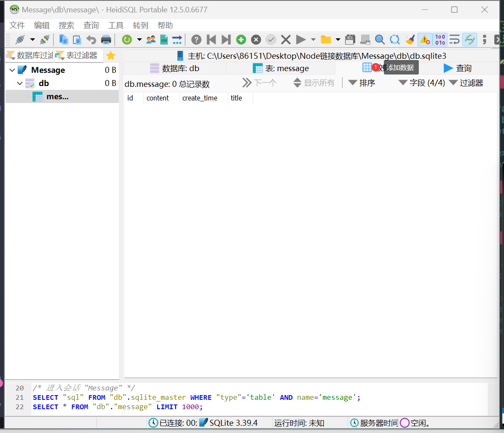Click the CSV export icon

pos(164,40)
